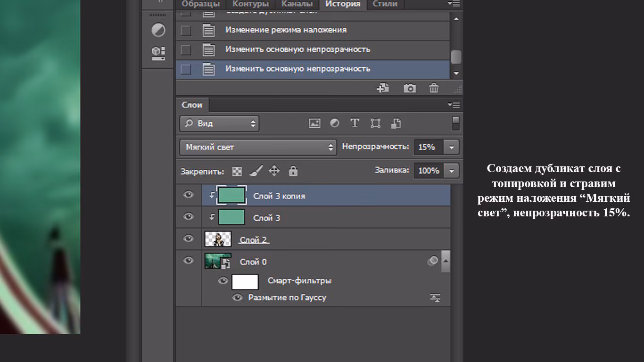The image size is (644, 362).
Task: Click the History panel scroll up arrow
Action: coord(456,18)
